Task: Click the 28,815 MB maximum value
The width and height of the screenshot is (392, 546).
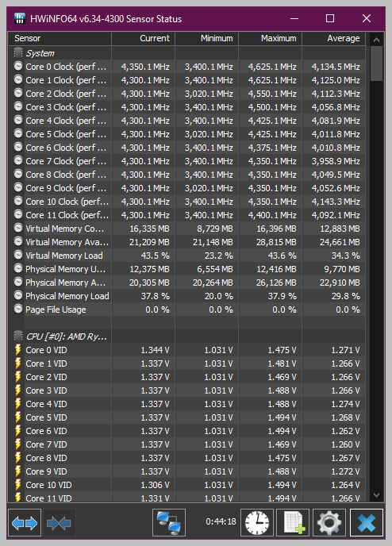Action: coord(276,242)
